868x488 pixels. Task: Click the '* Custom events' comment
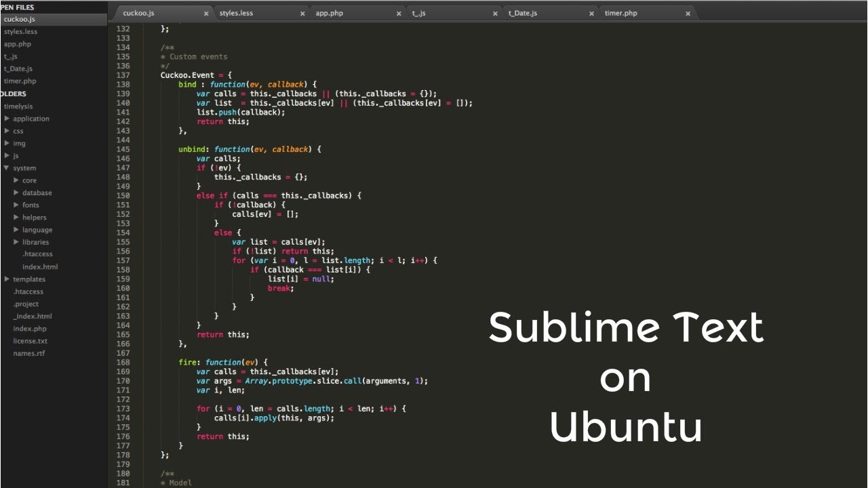pos(194,57)
